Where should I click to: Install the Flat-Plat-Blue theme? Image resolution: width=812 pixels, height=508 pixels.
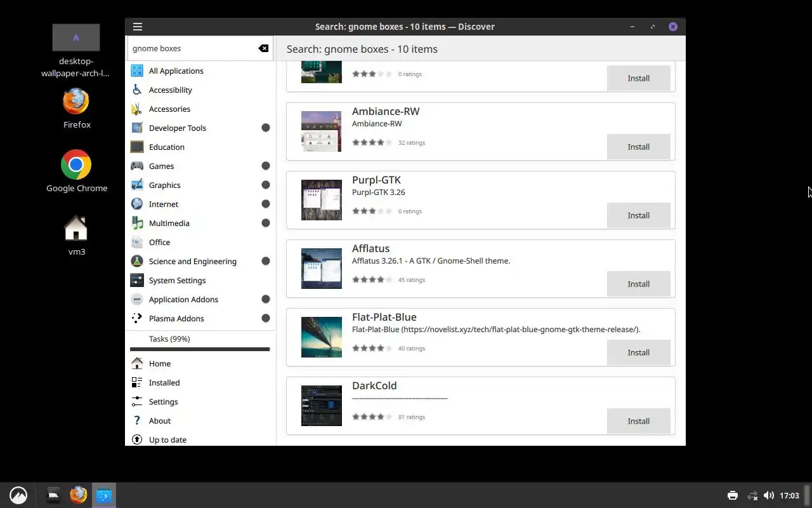[x=638, y=352]
